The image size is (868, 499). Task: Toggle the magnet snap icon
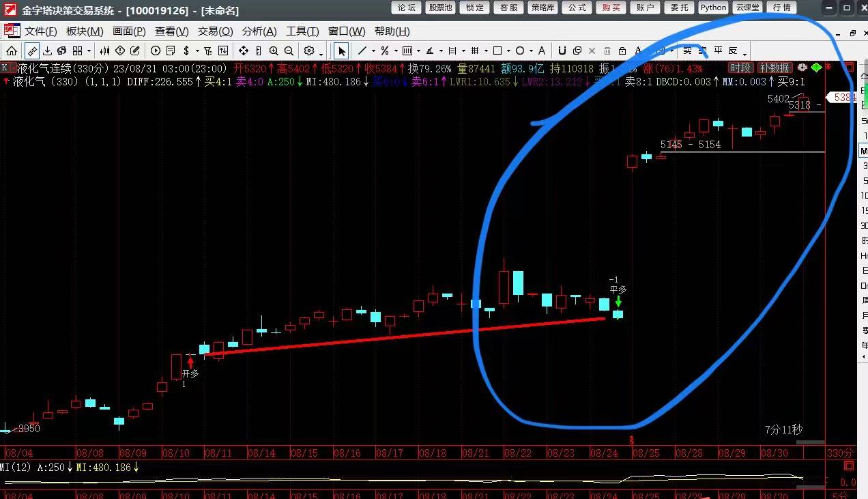pyautogui.click(x=562, y=51)
